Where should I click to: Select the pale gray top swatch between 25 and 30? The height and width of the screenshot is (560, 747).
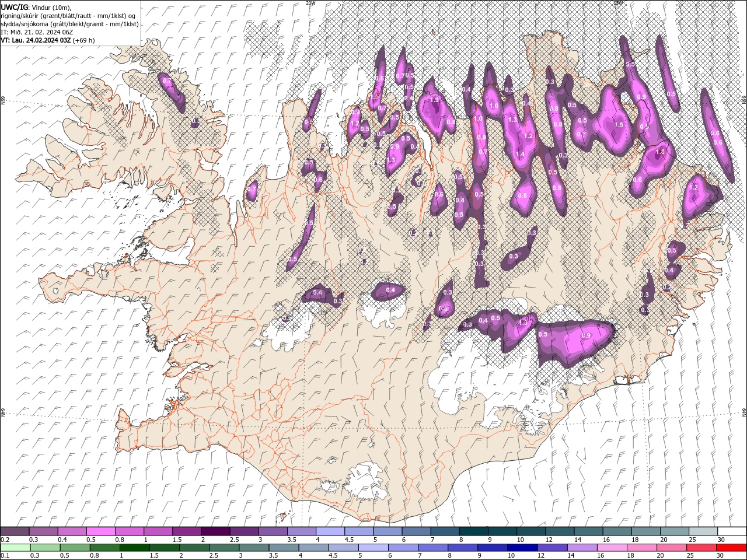[703, 531]
